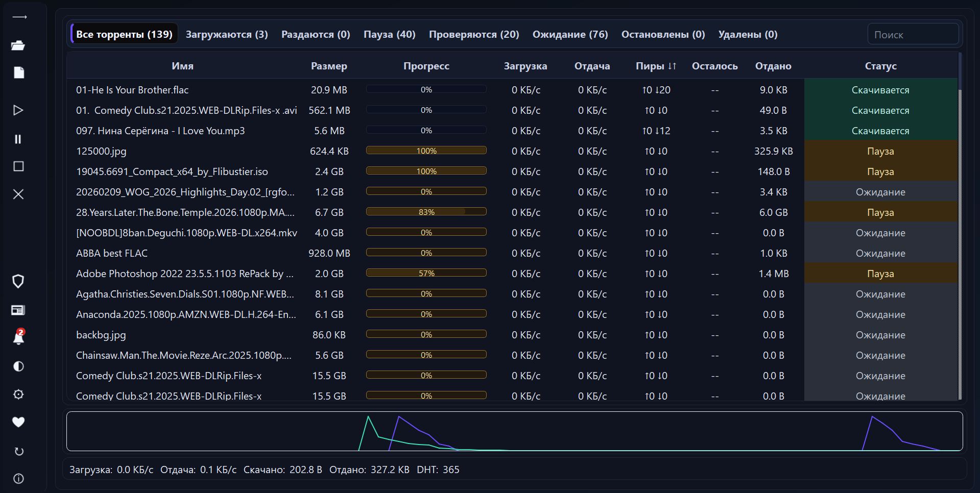The height and width of the screenshot is (493, 980).
Task: Switch to Пауза (40) tab
Action: coord(389,34)
